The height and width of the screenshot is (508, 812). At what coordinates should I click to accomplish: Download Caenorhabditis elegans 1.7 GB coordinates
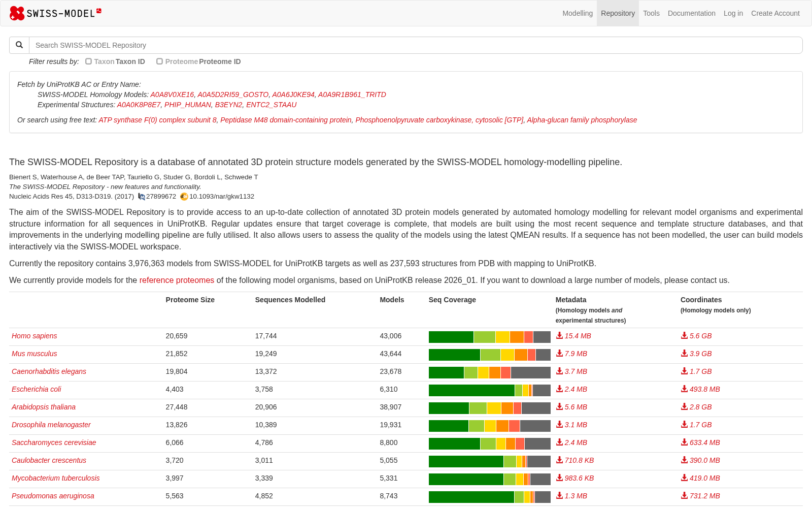coord(696,371)
